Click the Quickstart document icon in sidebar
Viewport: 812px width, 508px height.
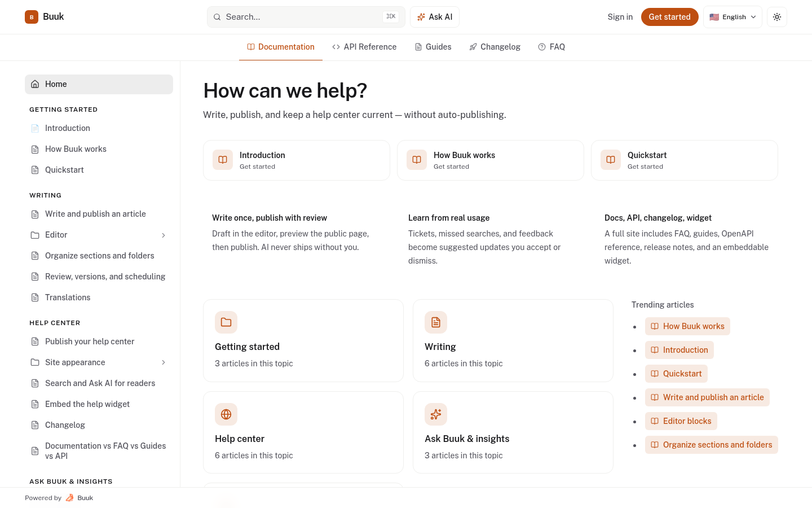pos(35,170)
